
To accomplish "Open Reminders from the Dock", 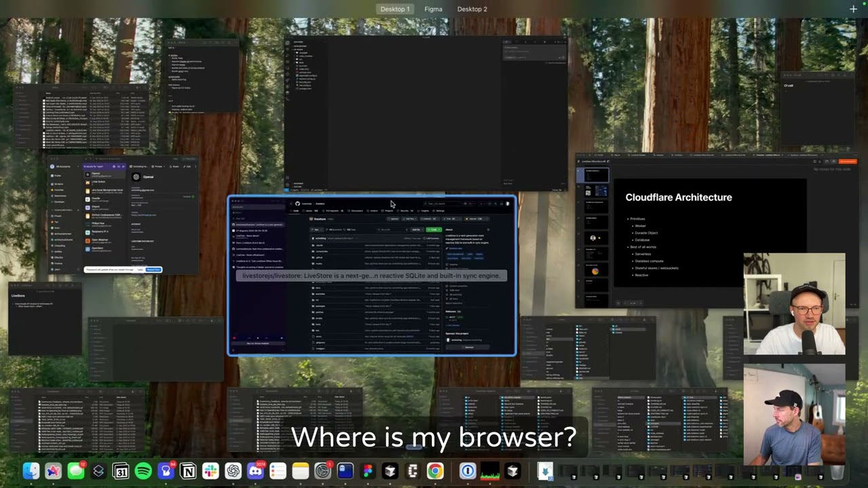I will (277, 471).
